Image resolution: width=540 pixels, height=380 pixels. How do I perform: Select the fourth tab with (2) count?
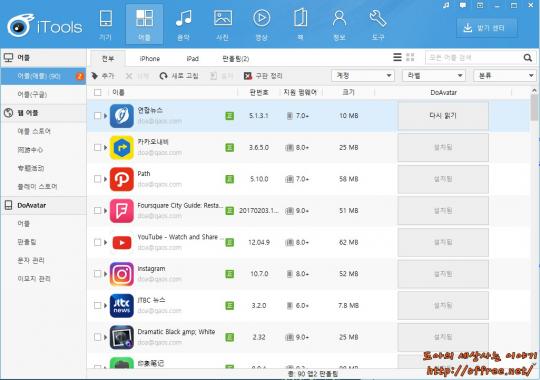coord(236,59)
